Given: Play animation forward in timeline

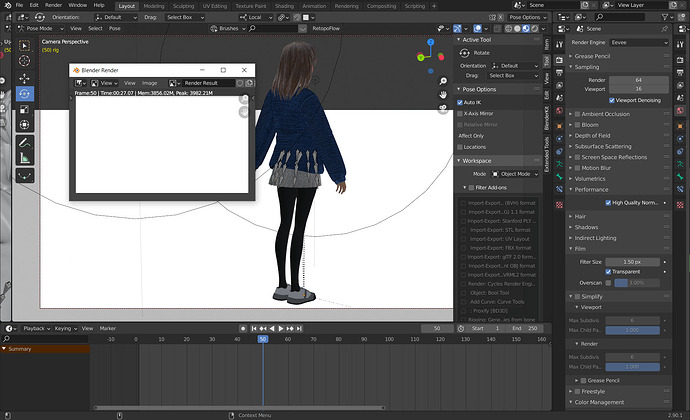Looking at the screenshot, I should click(281, 328).
